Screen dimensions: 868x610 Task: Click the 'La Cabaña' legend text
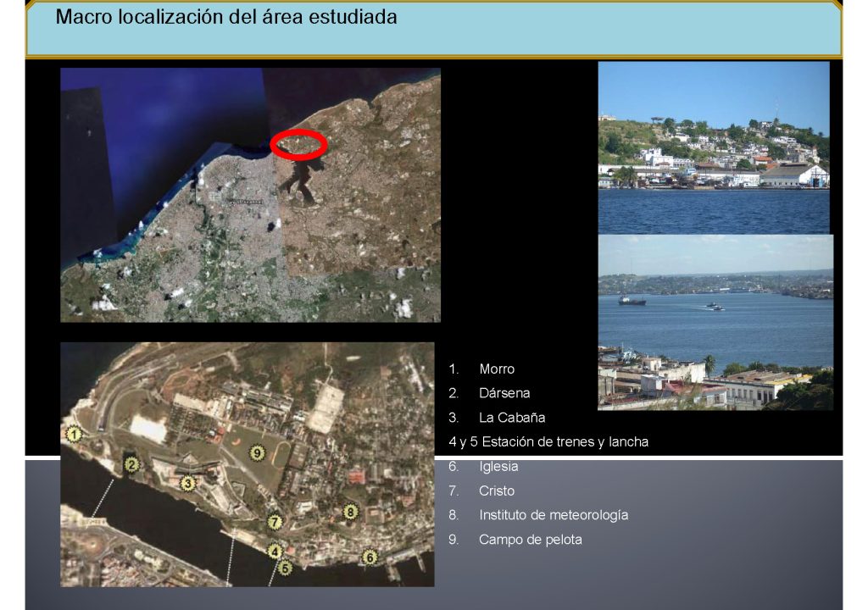point(511,418)
